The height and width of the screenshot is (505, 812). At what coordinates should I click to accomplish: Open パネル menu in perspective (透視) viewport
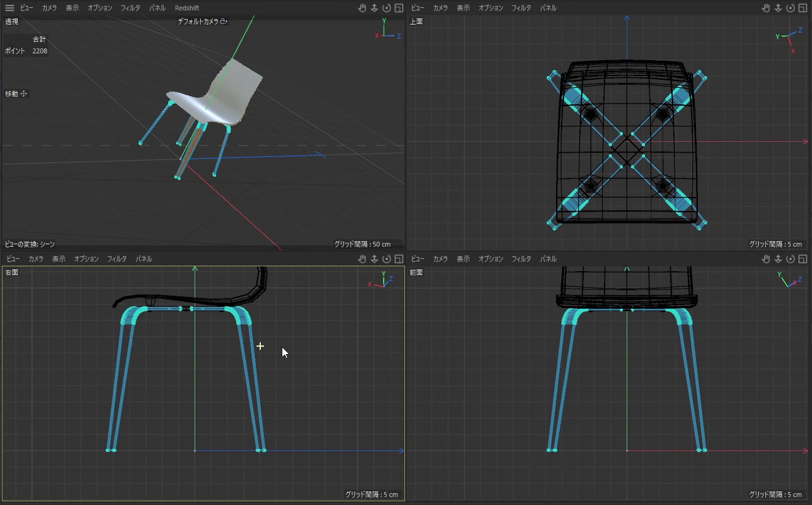(157, 8)
